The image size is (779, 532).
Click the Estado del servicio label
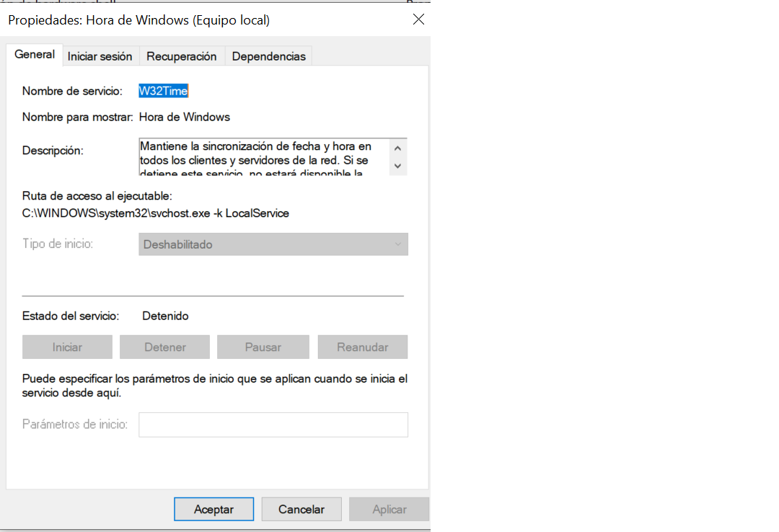pyautogui.click(x=71, y=316)
